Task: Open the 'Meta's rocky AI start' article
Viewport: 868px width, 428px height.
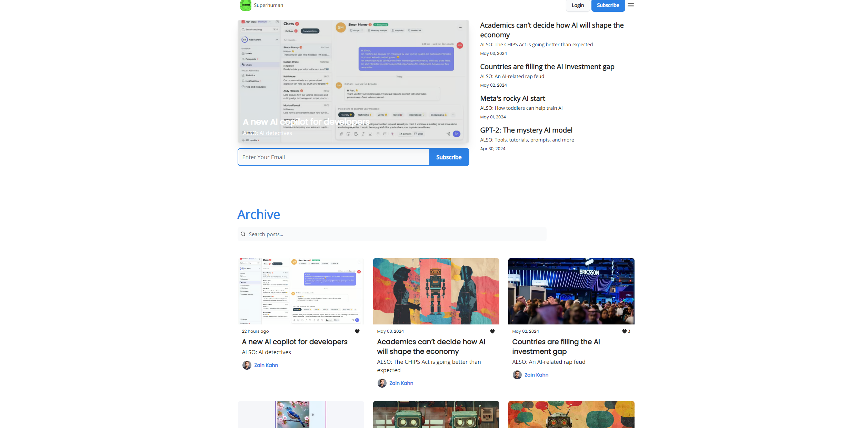Action: (512, 98)
